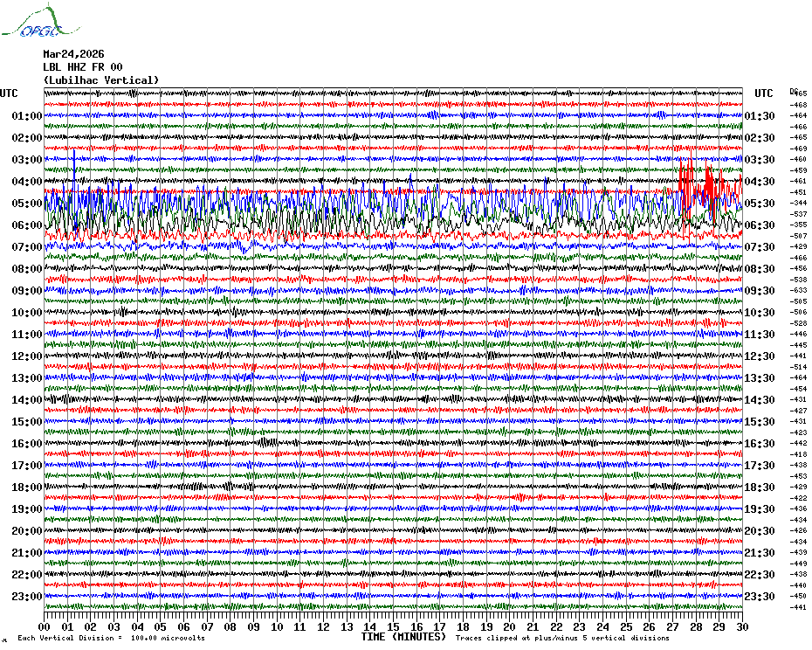
Task: Select the LBL HHZ FR 00 station label
Action: click(x=83, y=67)
